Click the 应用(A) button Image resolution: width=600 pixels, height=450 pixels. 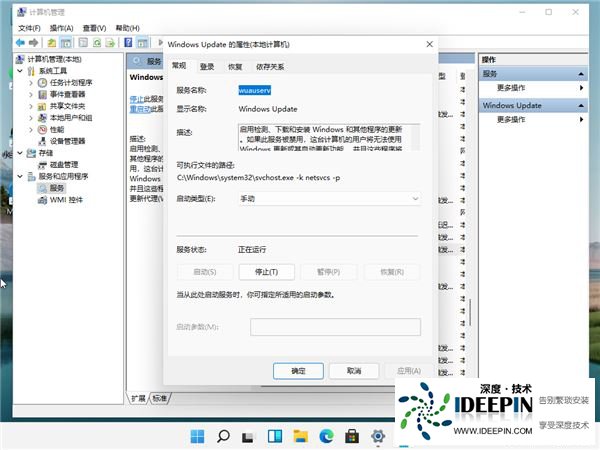point(409,371)
